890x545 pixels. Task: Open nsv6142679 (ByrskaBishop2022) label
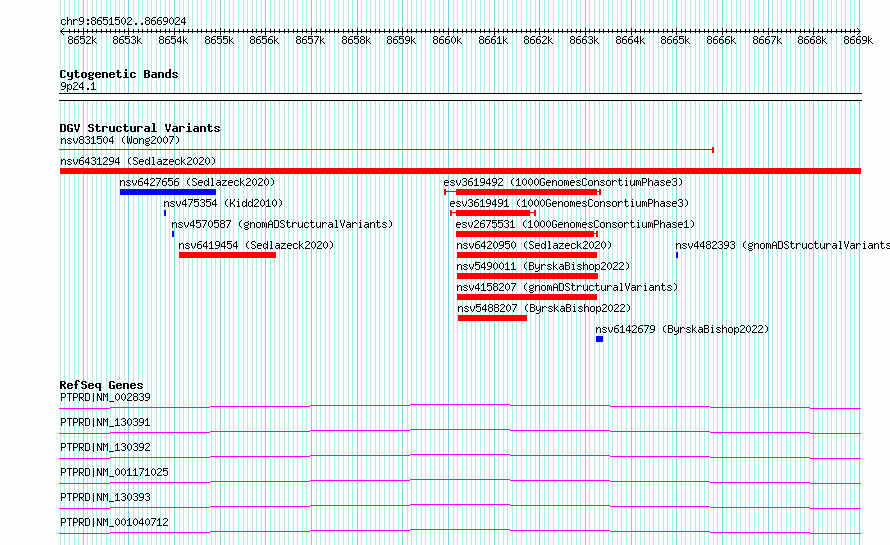pyautogui.click(x=682, y=329)
